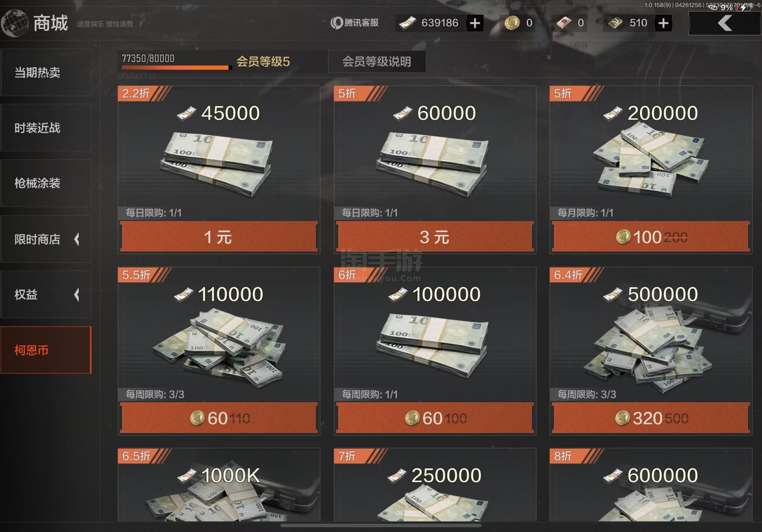This screenshot has height=532, width=762.
Task: Click the globe icon next to 商城
Action: pyautogui.click(x=14, y=23)
